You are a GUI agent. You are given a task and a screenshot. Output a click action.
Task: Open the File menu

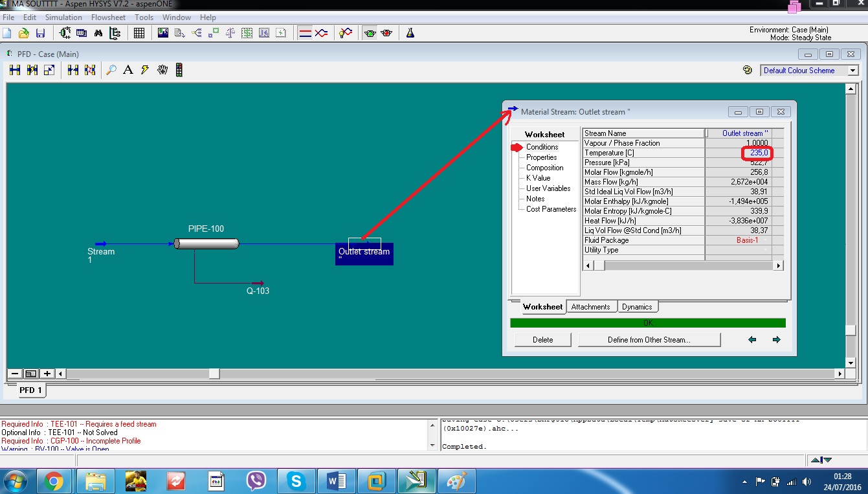[x=8, y=17]
